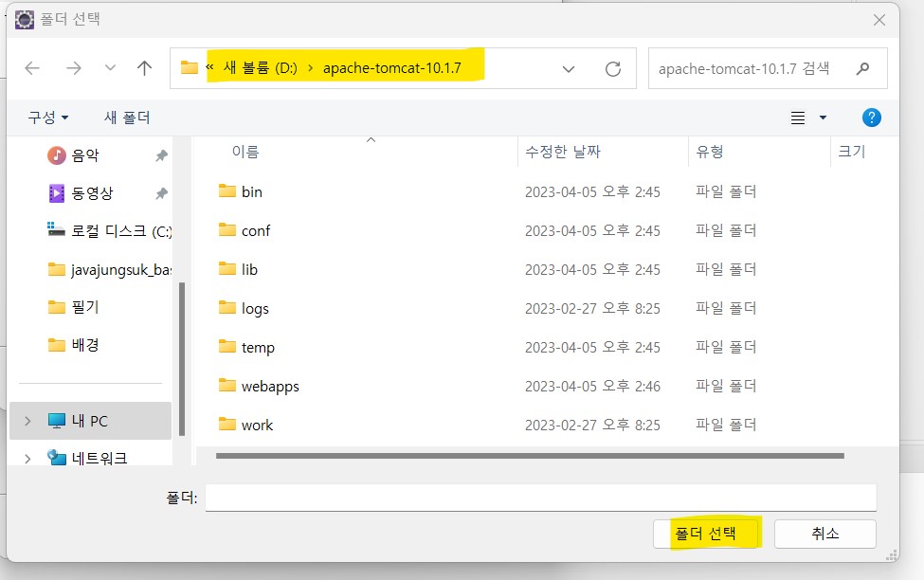Unpin 음악 using its pin icon
This screenshot has width=924, height=580.
[161, 155]
